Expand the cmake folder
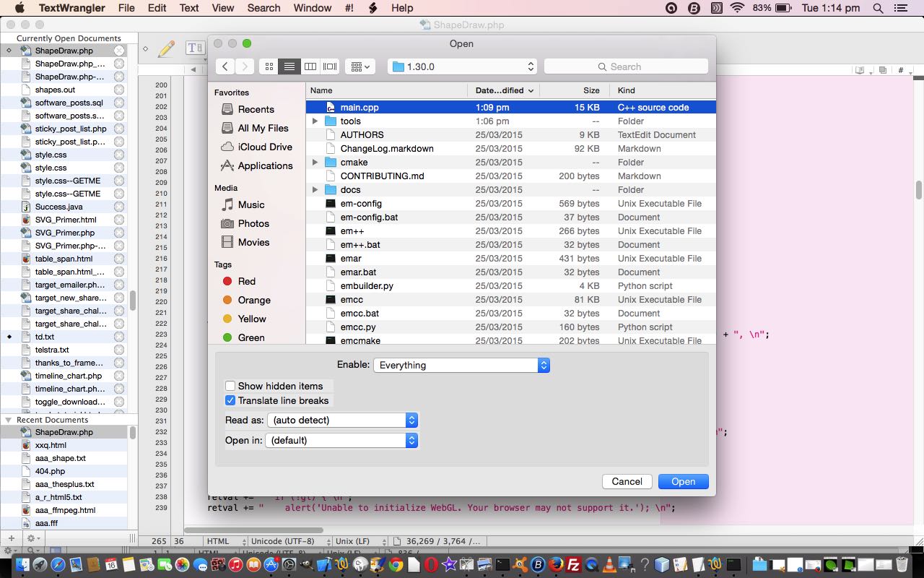 [315, 163]
